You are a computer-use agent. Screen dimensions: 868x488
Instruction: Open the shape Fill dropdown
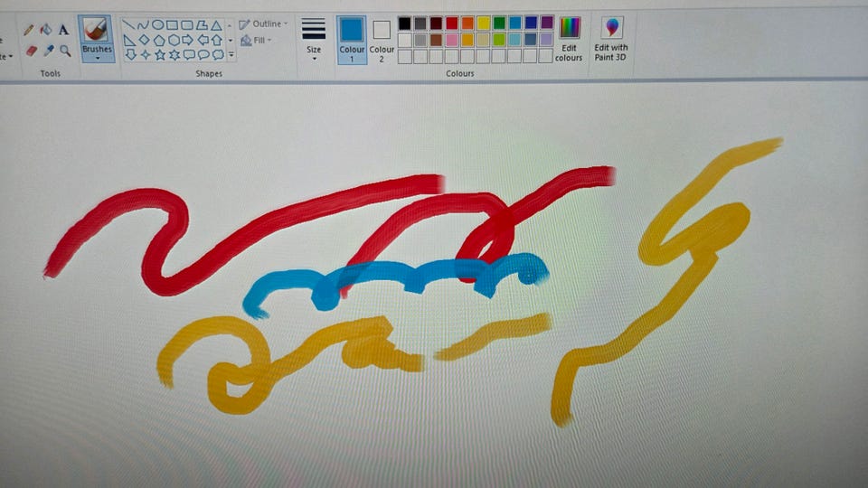[x=256, y=41]
